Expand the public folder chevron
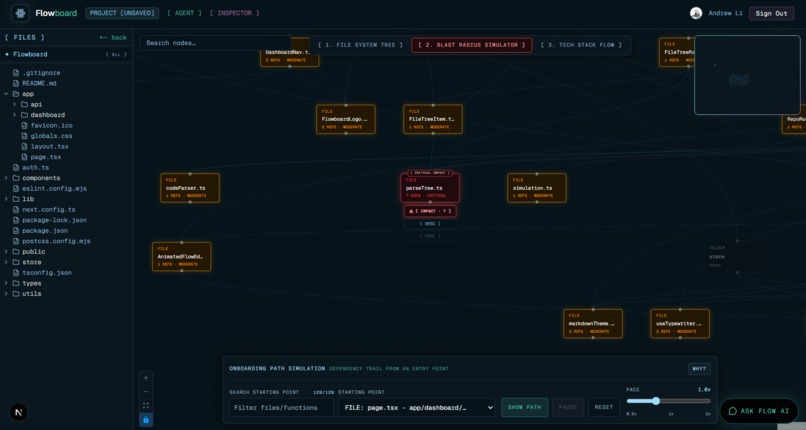Screen dimensions: 806x430 tap(6, 252)
